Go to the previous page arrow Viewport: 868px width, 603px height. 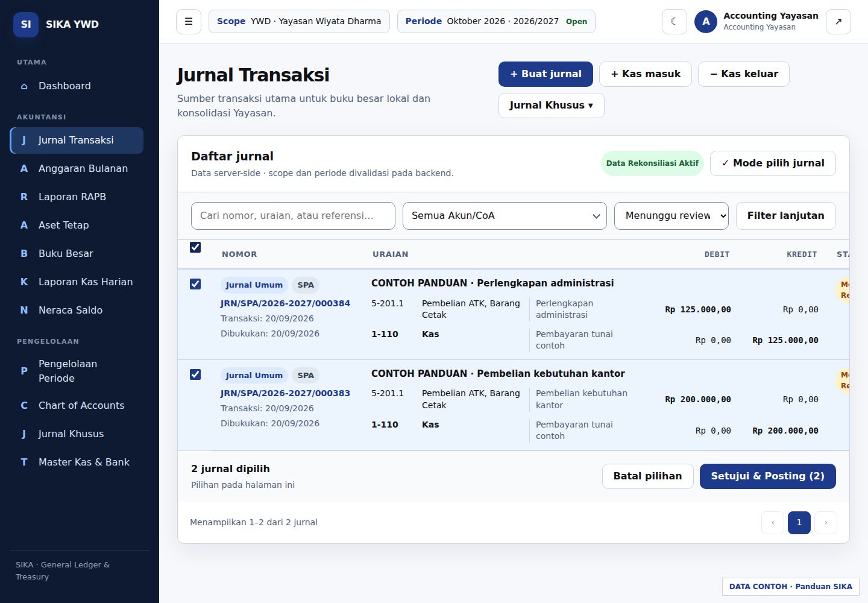point(773,523)
